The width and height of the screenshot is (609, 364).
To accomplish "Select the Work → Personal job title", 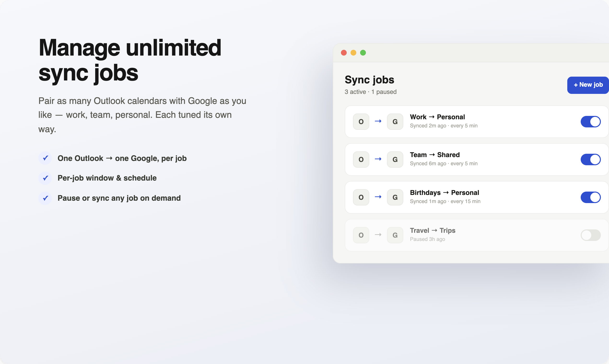I will tap(437, 117).
